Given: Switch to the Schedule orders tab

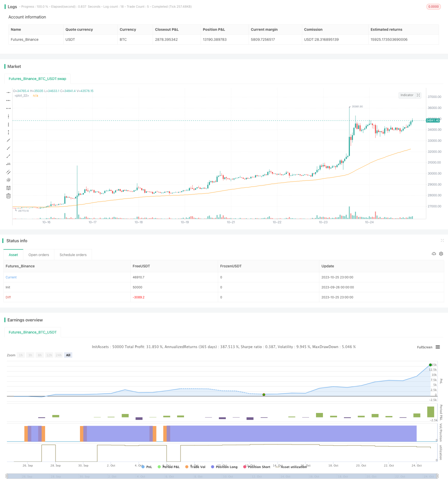Looking at the screenshot, I should [73, 255].
